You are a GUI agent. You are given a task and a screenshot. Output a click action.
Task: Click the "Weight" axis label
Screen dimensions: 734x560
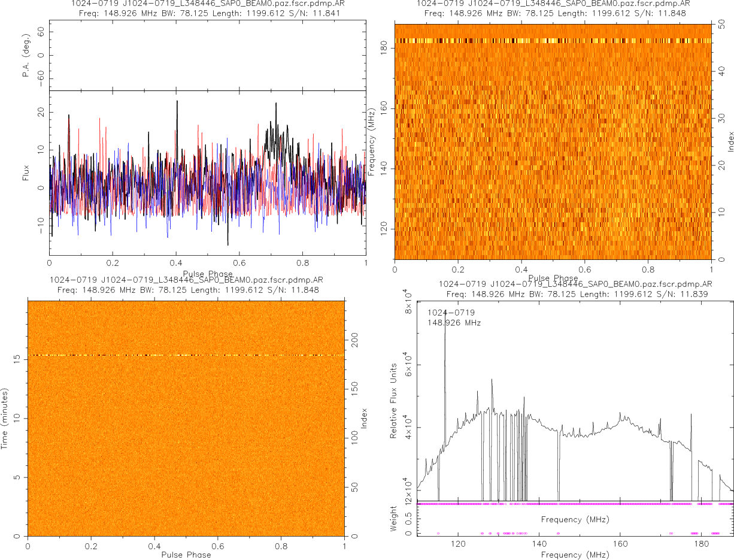coord(394,519)
